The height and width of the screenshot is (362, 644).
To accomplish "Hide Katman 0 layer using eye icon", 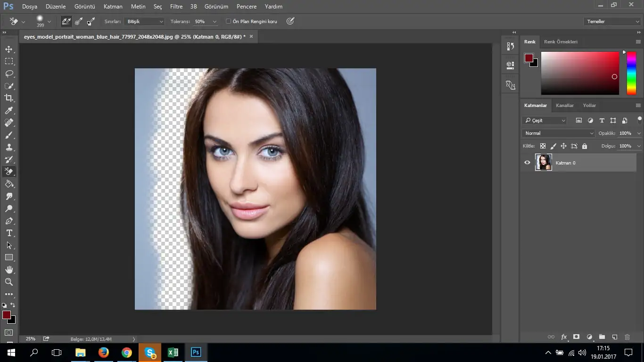I will [527, 163].
